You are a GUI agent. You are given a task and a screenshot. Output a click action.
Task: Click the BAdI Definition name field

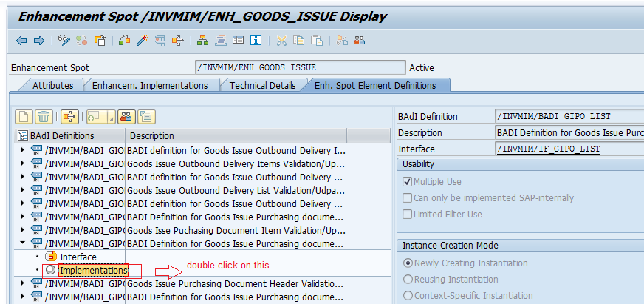pos(569,116)
